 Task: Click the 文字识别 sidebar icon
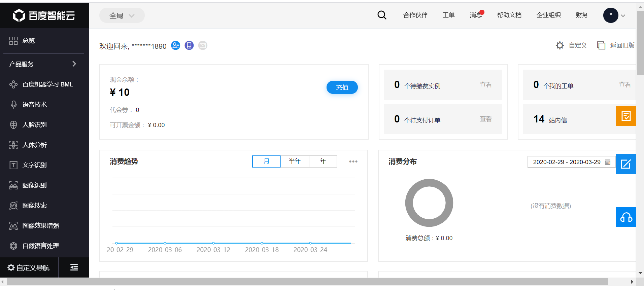coord(13,165)
